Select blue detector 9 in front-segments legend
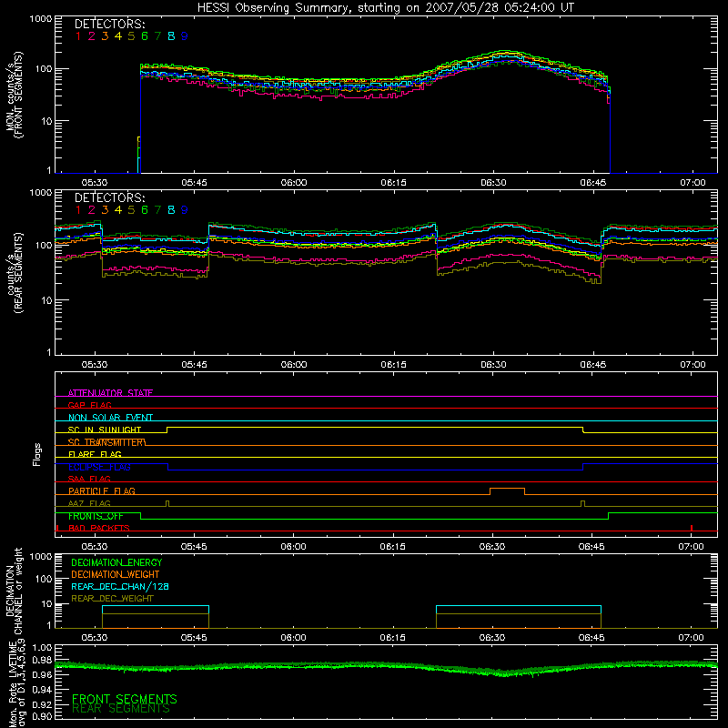Image resolution: width=728 pixels, height=728 pixels. [185, 36]
